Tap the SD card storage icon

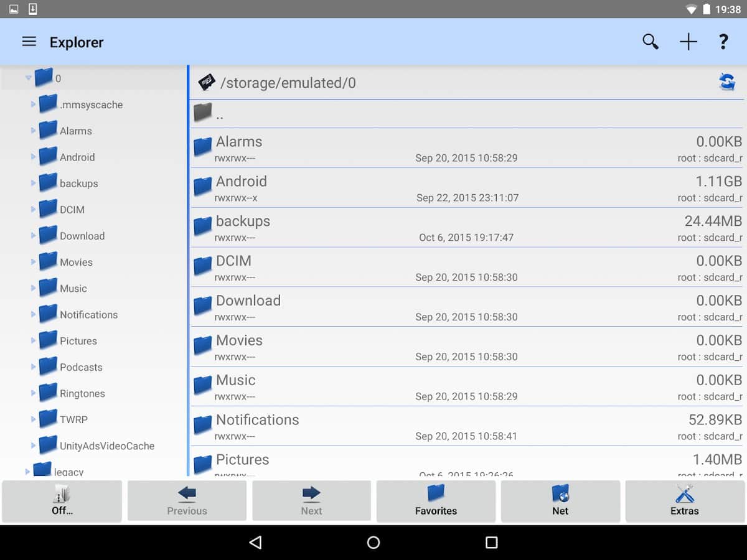tap(206, 82)
